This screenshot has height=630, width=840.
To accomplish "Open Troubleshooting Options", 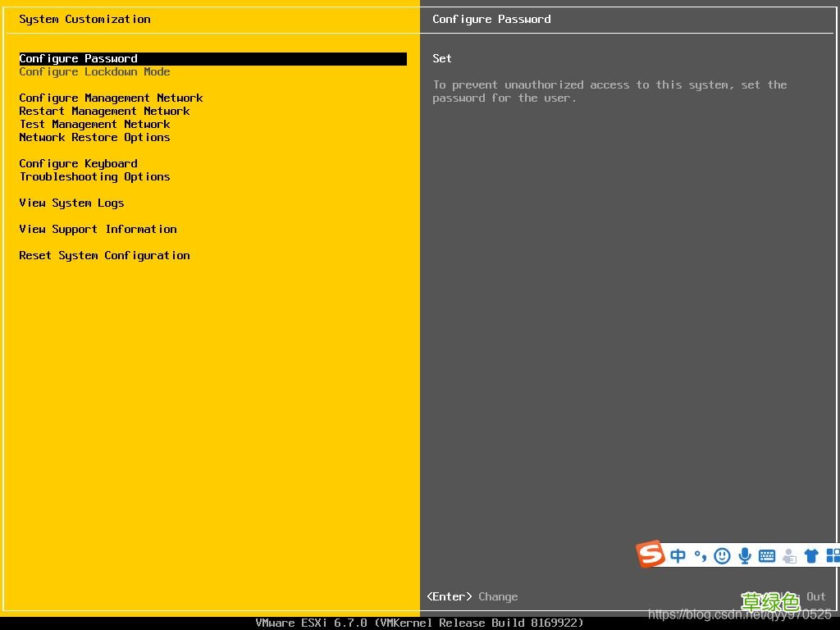I will click(x=94, y=177).
